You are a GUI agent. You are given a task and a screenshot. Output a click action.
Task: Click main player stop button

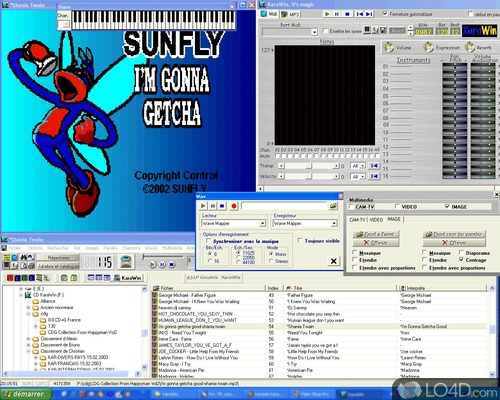click(x=172, y=265)
